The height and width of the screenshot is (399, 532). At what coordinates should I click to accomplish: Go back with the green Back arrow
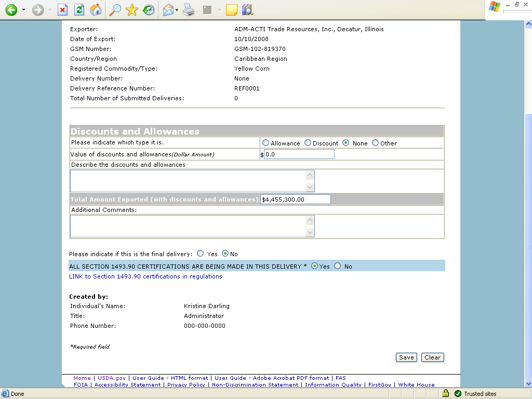(11, 10)
